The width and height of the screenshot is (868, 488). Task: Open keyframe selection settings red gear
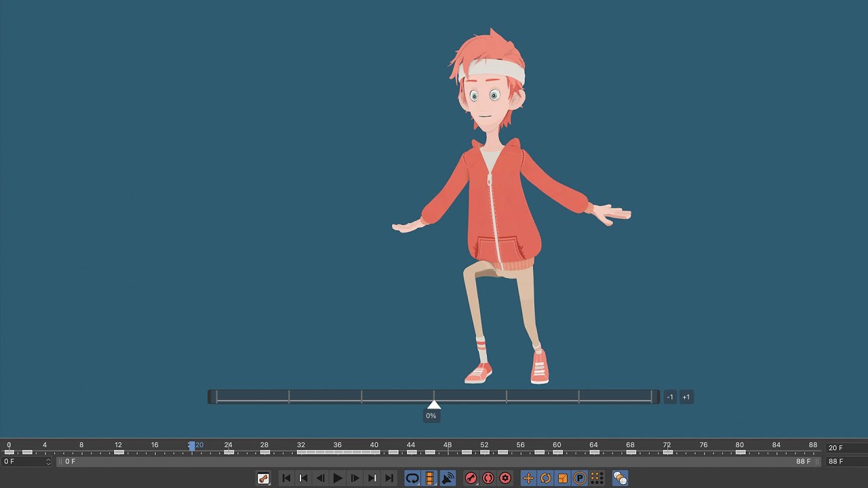click(505, 479)
